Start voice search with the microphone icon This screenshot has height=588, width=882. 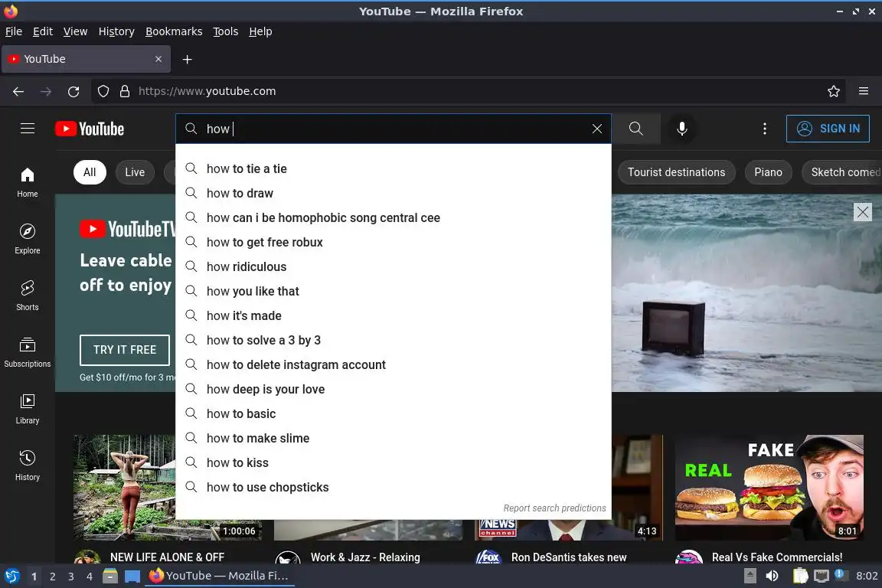(681, 129)
